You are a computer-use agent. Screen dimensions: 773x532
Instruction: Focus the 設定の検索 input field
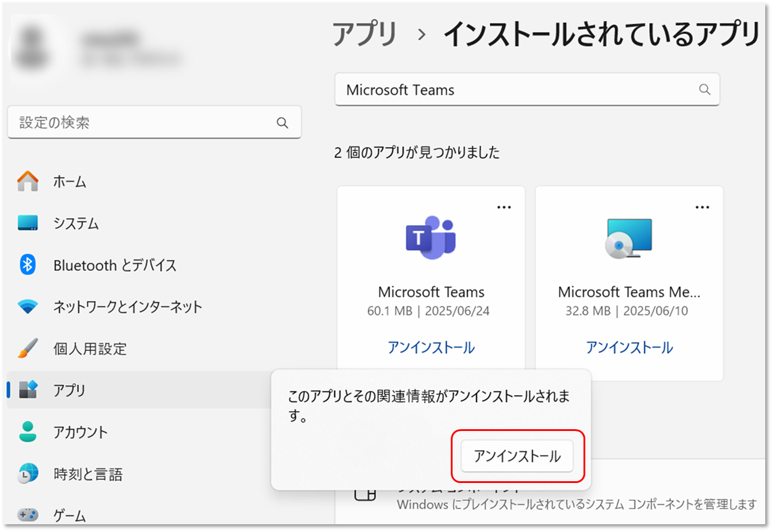coord(154,123)
